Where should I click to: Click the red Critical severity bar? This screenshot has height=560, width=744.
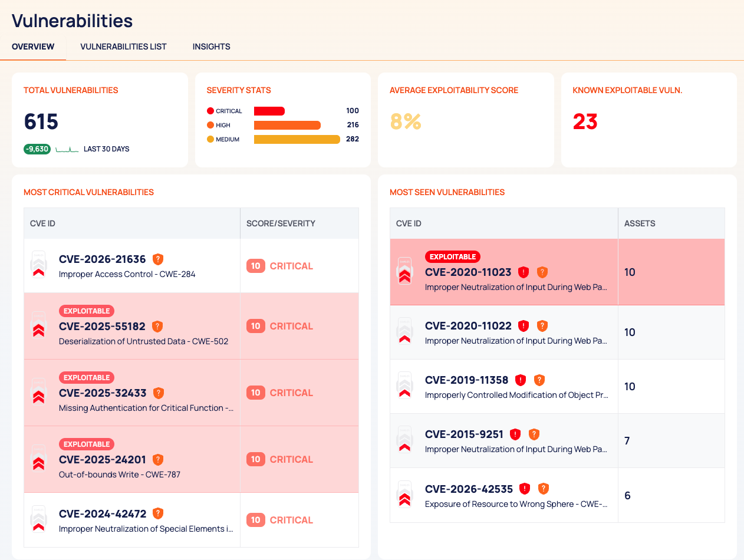click(269, 111)
